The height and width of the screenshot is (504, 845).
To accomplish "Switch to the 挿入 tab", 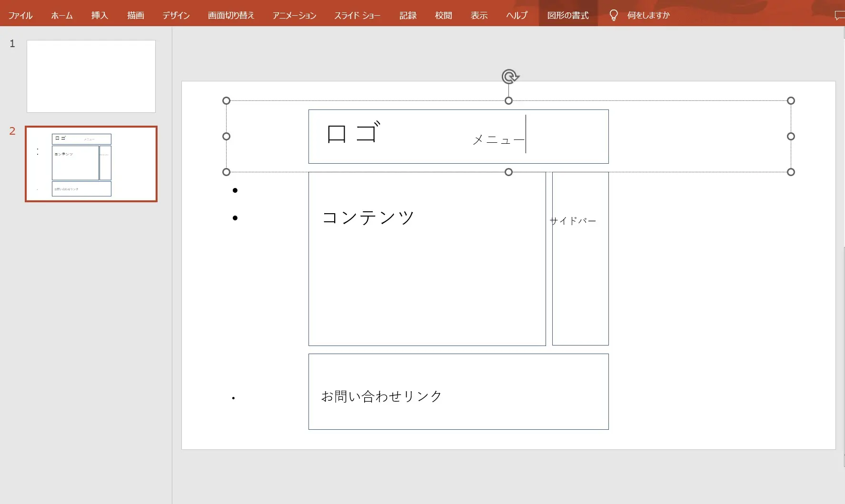I will point(99,15).
